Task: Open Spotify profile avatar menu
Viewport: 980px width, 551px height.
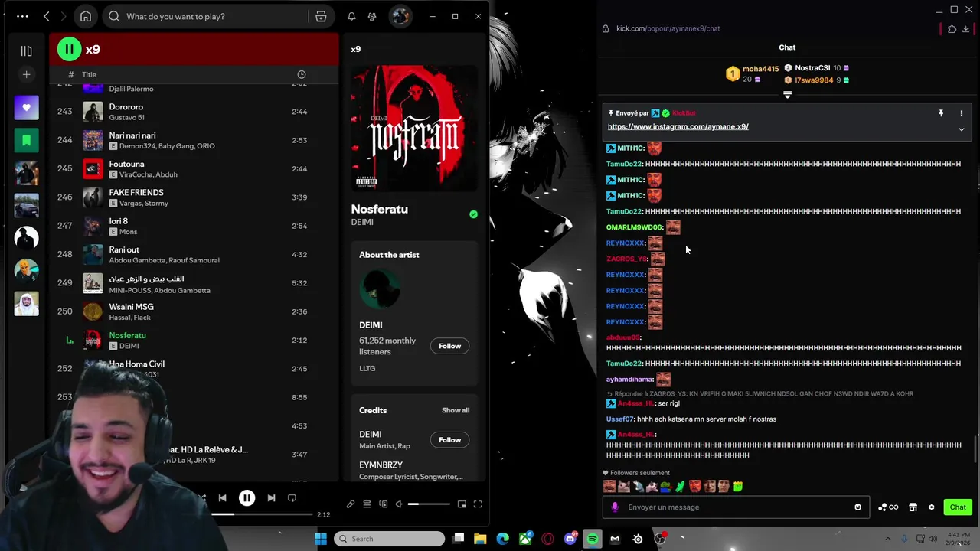Action: [400, 16]
